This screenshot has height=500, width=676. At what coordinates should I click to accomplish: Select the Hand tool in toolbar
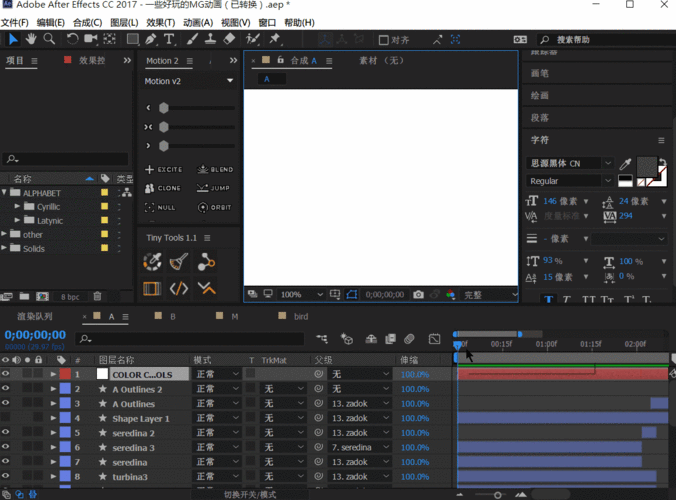tap(31, 39)
